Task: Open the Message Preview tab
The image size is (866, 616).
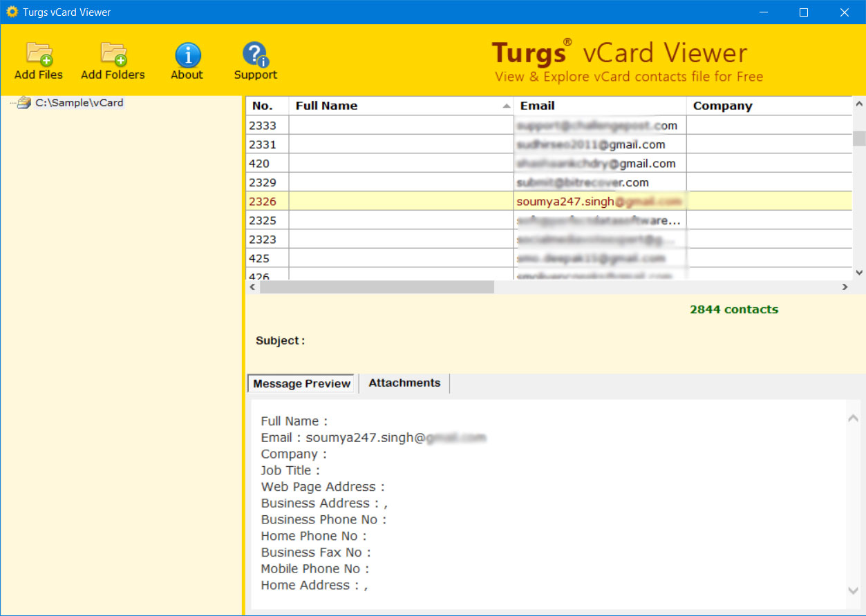Action: click(x=301, y=384)
